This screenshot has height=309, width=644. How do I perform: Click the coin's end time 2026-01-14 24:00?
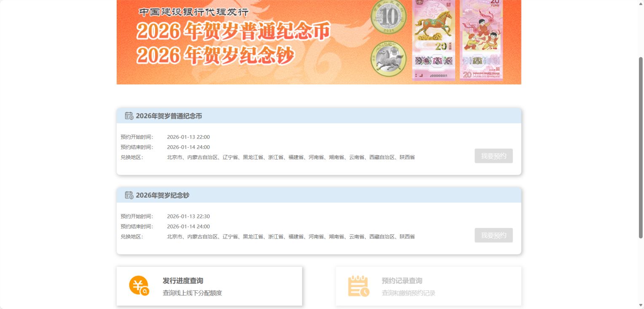pos(188,147)
